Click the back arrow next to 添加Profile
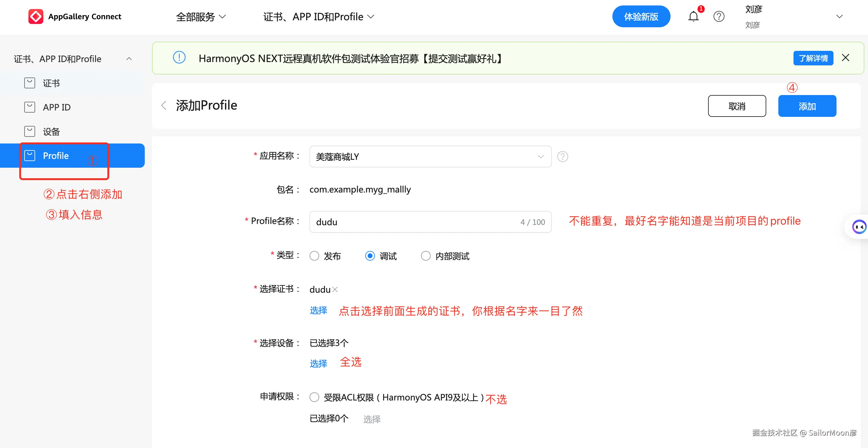Viewport: 868px width, 448px height. click(x=164, y=105)
